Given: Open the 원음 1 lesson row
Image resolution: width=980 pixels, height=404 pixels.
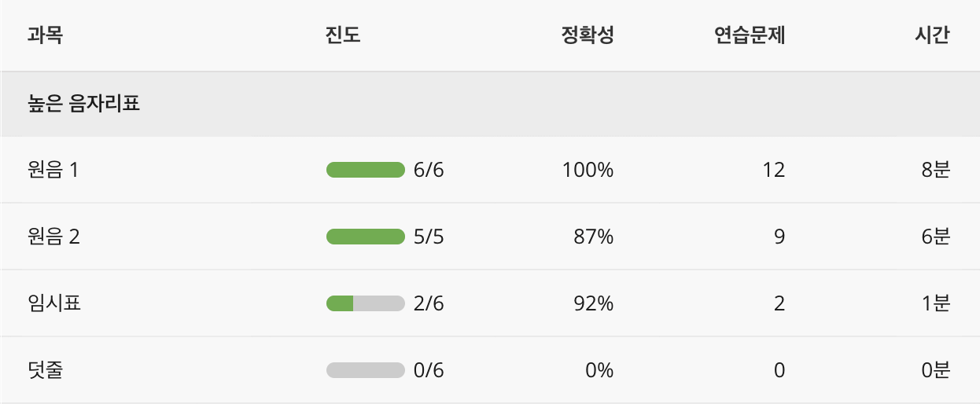Looking at the screenshot, I should click(x=53, y=170).
